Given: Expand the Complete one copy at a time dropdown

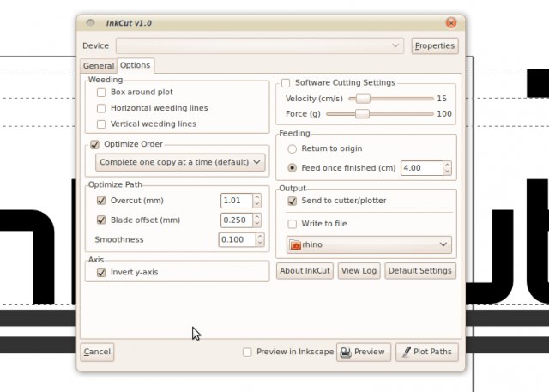Looking at the screenshot, I should tap(180, 162).
